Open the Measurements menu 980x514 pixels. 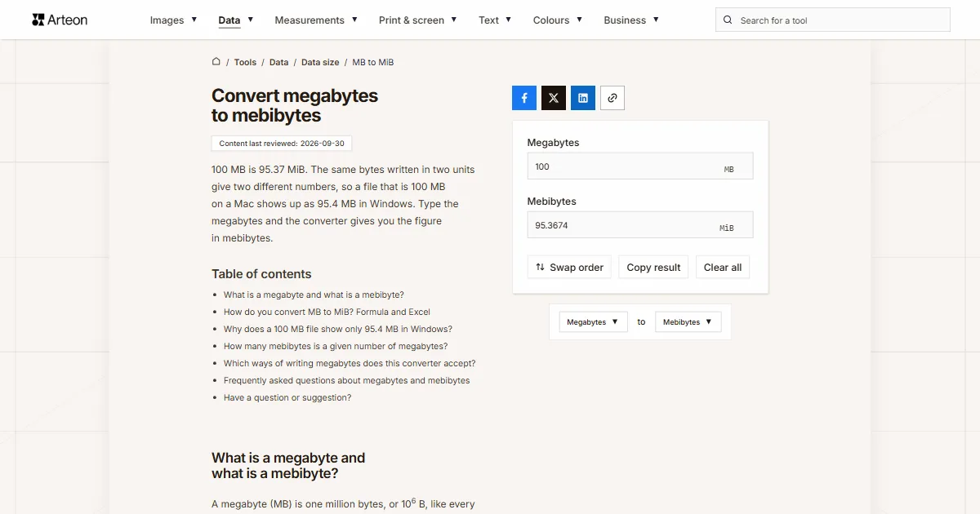[316, 20]
